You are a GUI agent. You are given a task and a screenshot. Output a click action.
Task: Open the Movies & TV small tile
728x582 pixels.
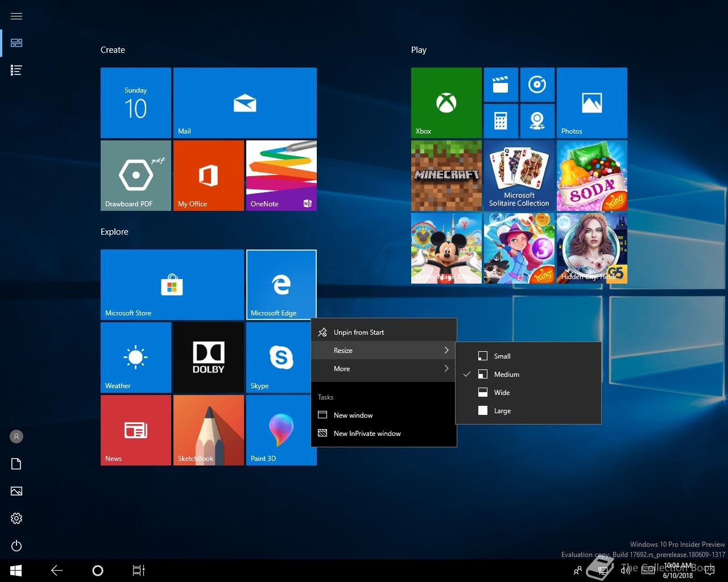click(501, 85)
